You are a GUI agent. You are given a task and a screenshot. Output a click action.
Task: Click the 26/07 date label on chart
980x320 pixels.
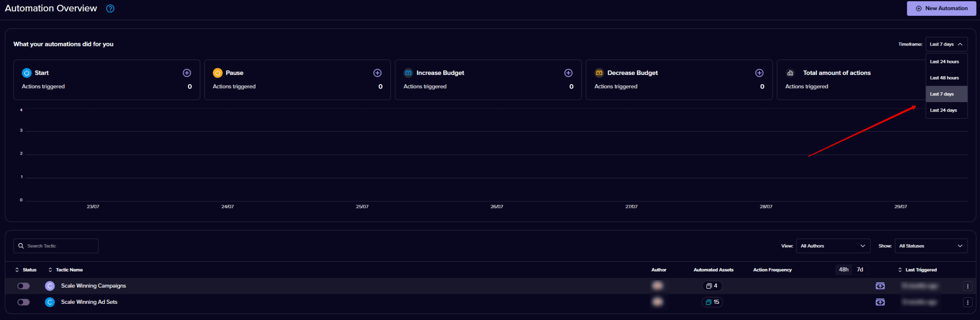497,207
